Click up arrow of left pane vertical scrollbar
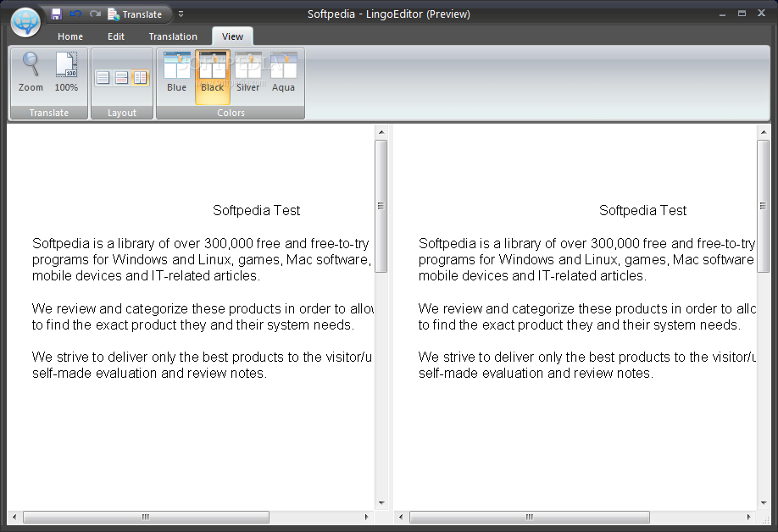 [x=381, y=132]
